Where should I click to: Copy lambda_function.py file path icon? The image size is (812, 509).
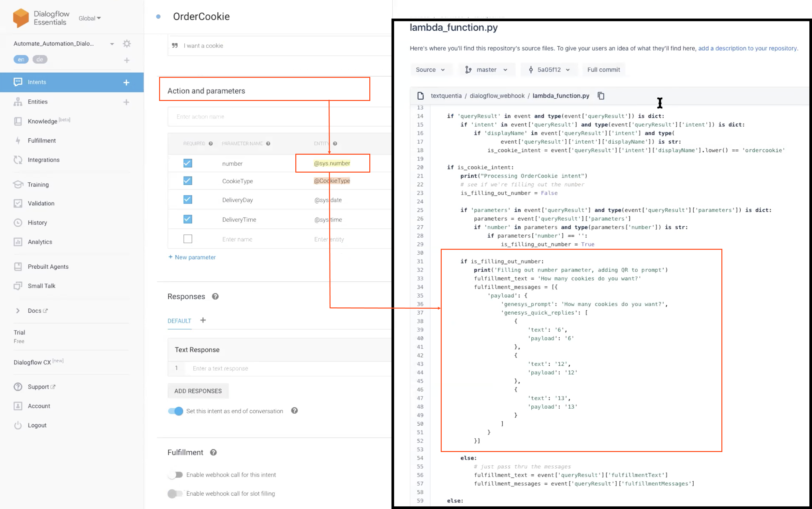click(601, 96)
